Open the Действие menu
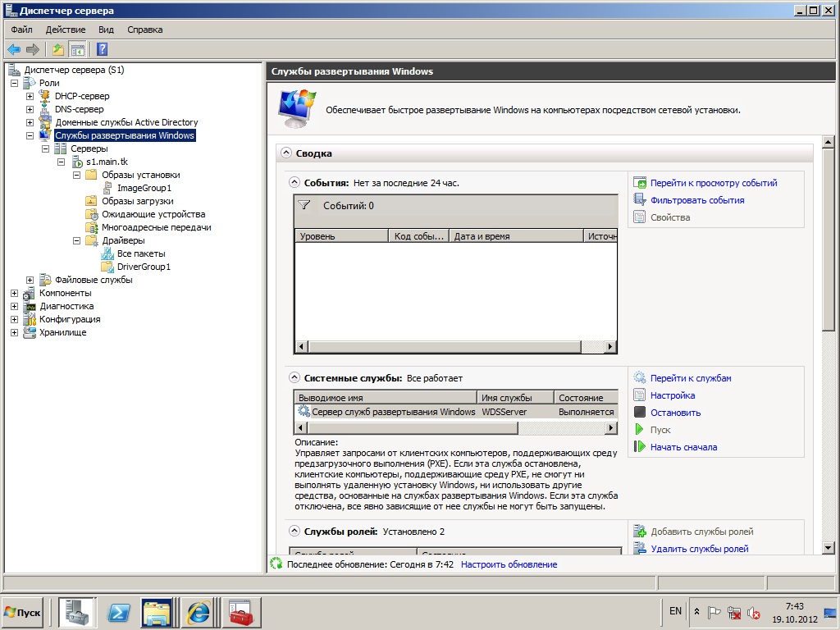Image resolution: width=840 pixels, height=630 pixels. [x=66, y=30]
